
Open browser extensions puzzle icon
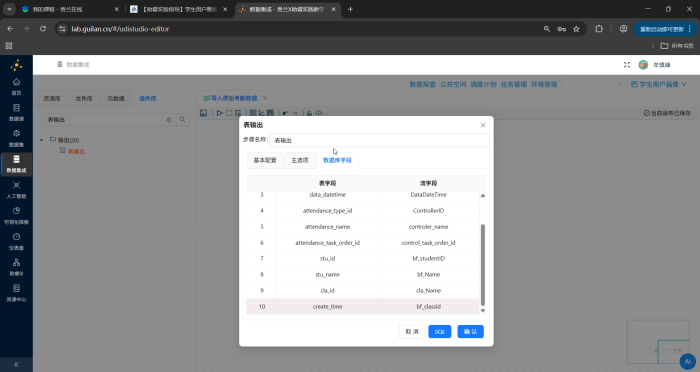point(599,29)
